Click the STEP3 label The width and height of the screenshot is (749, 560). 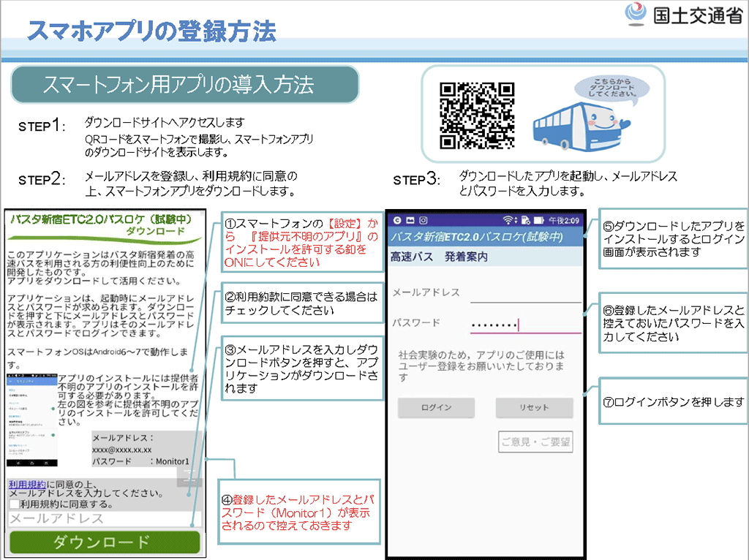click(416, 180)
